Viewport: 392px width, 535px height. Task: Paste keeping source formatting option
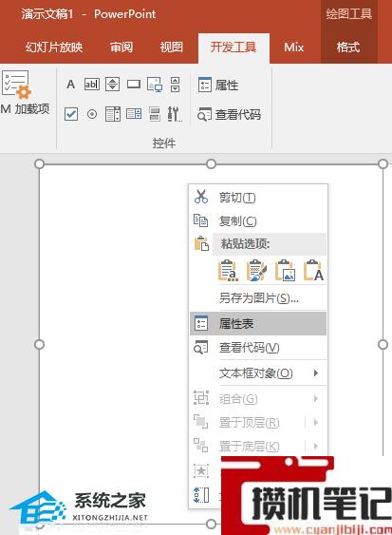256,271
